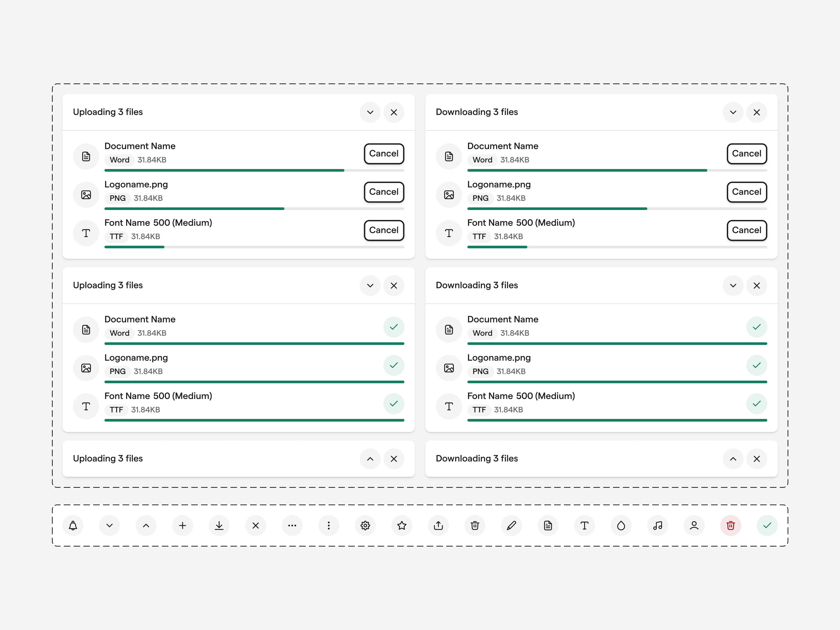The height and width of the screenshot is (630, 840).
Task: Click the green checkmark next to Logoname.png
Action: tap(394, 365)
